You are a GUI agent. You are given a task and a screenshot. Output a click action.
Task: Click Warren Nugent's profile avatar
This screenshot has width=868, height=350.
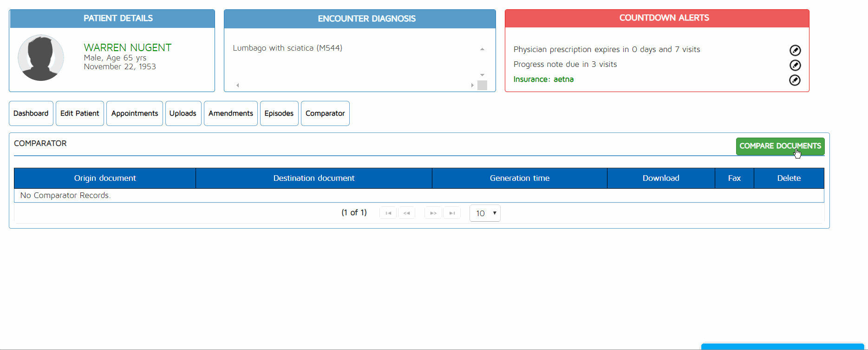coord(41,58)
